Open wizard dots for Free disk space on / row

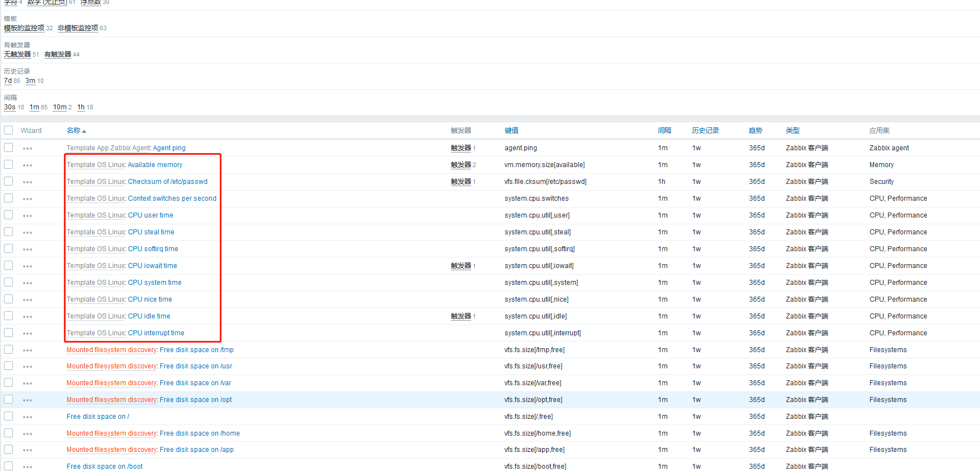pyautogui.click(x=27, y=417)
